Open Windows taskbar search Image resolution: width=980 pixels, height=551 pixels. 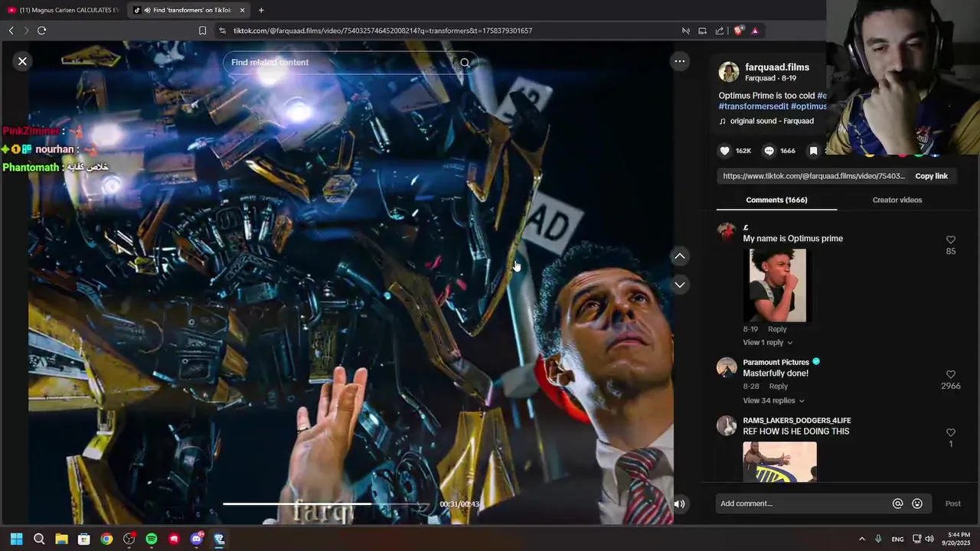click(39, 539)
